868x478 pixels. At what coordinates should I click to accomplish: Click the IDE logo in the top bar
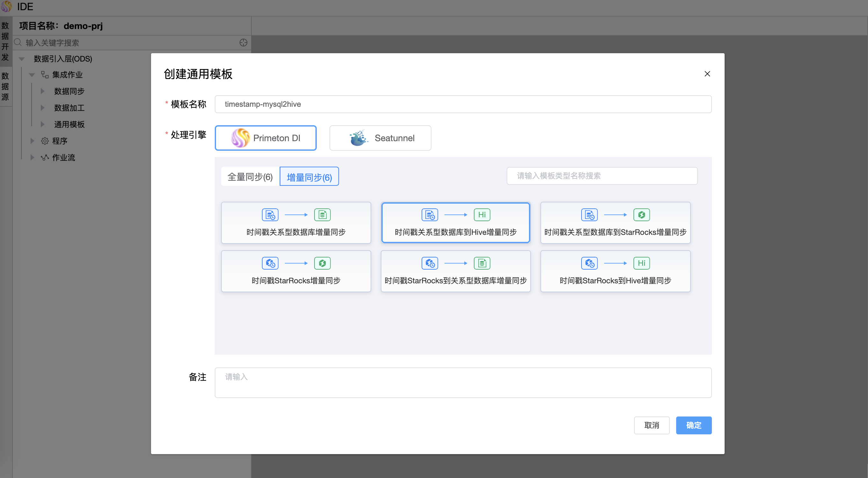(6, 6)
